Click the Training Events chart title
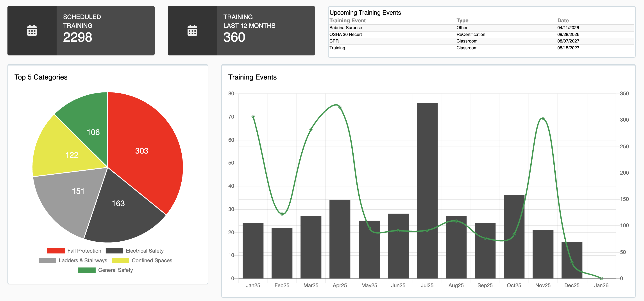644x301 pixels. 252,77
